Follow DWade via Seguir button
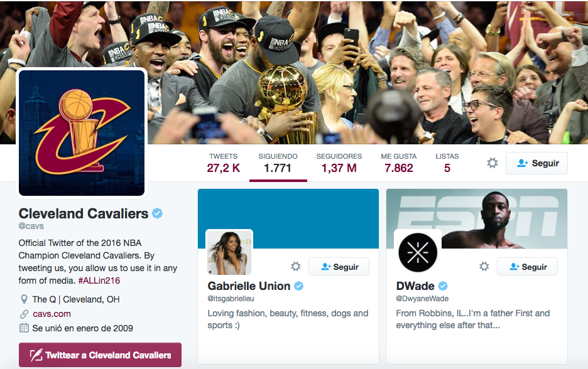 [527, 267]
